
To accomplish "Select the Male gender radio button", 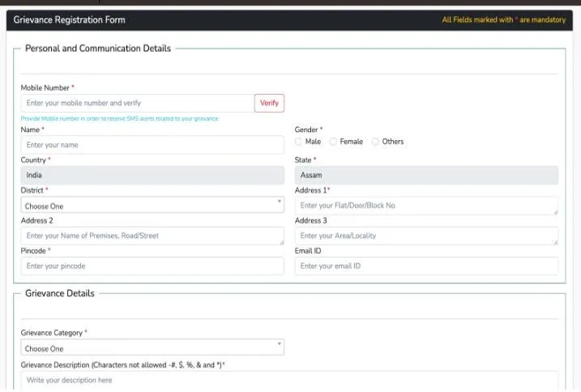I will [x=299, y=142].
